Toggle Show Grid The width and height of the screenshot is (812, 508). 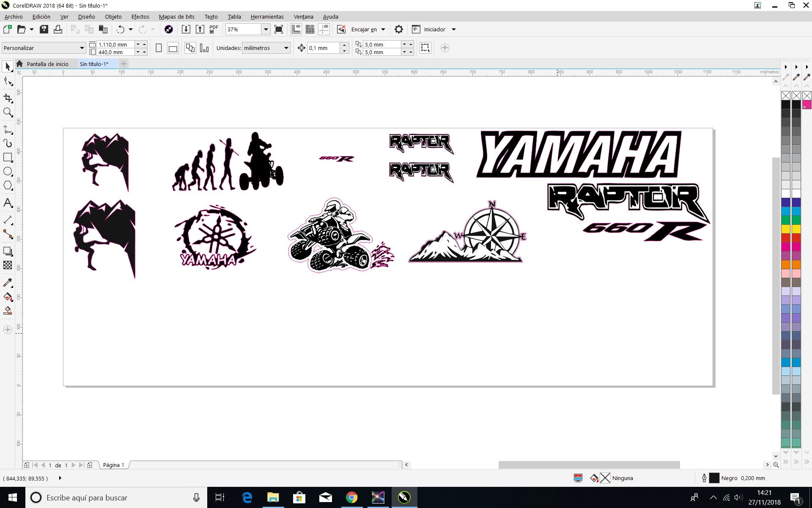[x=310, y=29]
